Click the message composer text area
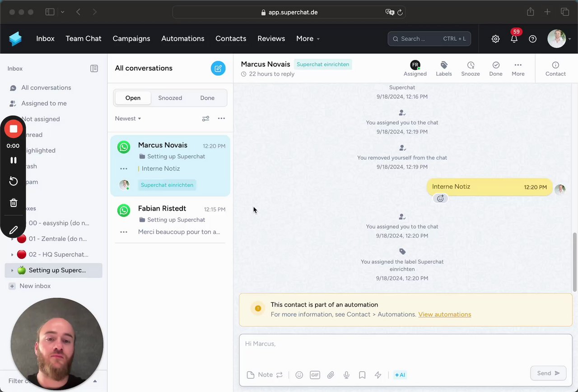578x392 pixels. (x=406, y=350)
